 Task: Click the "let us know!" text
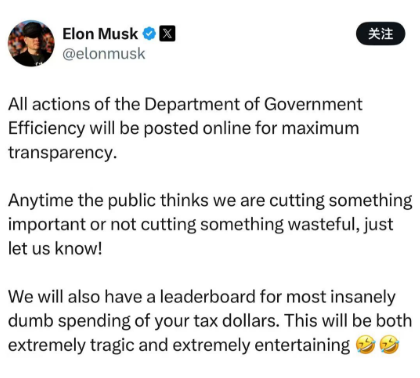tap(55, 248)
